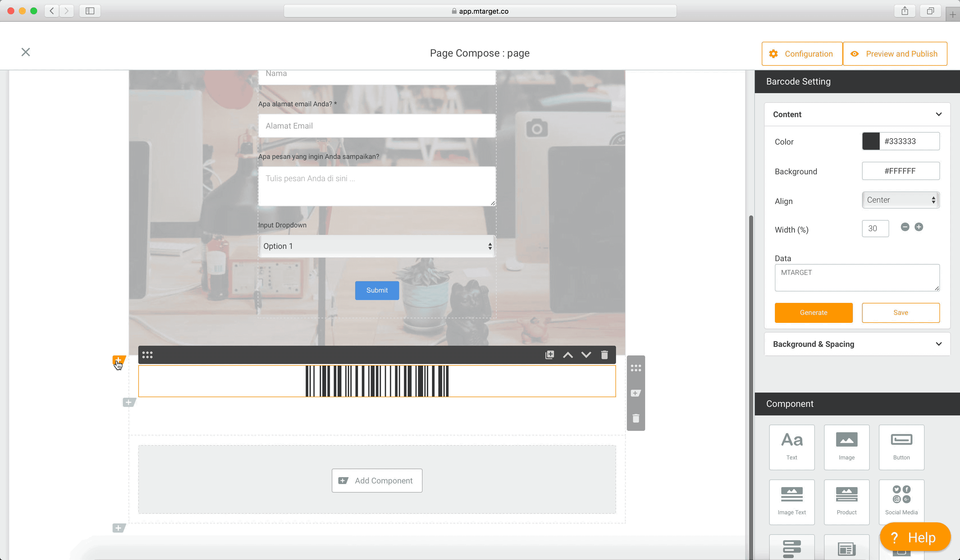Choose the Product component tile
This screenshot has width=960, height=560.
point(846,502)
